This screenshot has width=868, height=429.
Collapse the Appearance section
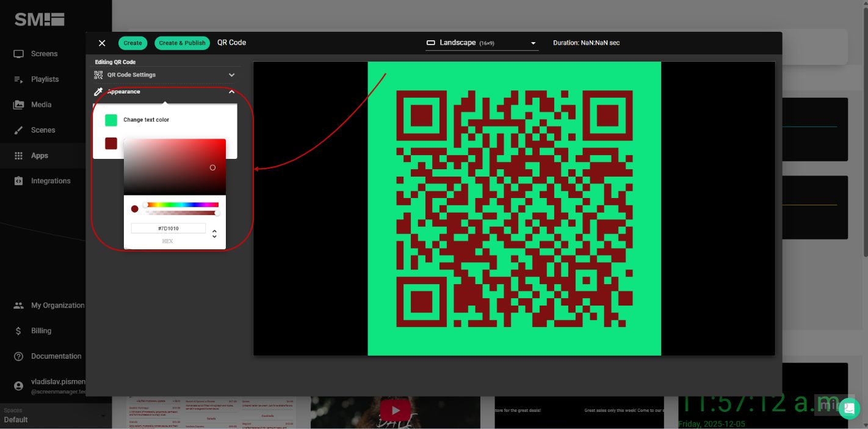231,92
